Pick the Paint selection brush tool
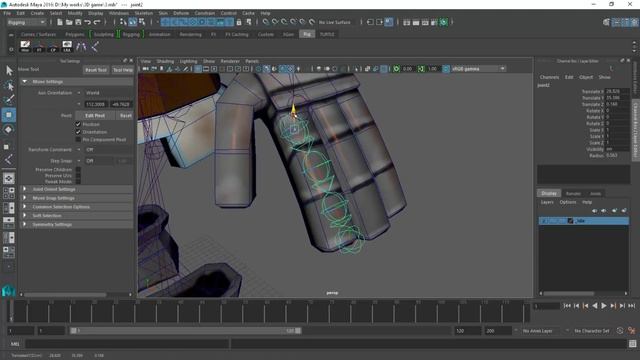 tap(9, 100)
